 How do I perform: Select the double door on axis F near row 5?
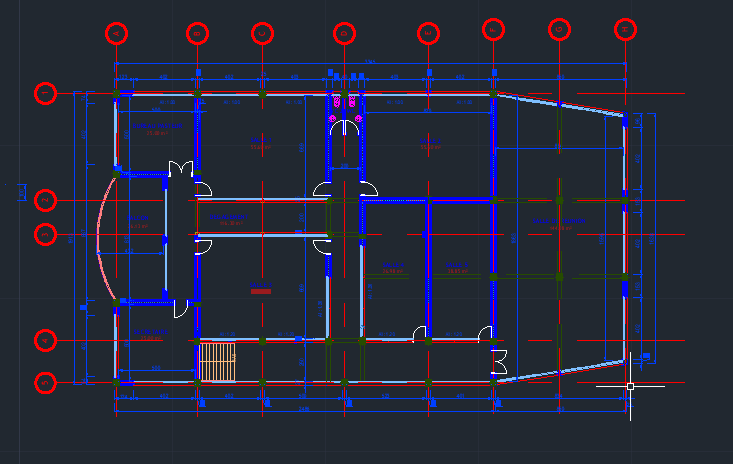coord(499,362)
